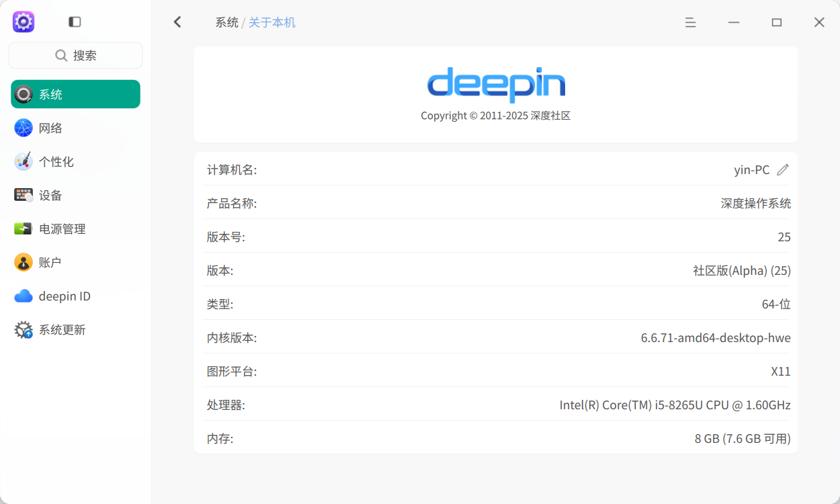840x504 pixels.
Task: Click the 处理器 label
Action: (226, 405)
